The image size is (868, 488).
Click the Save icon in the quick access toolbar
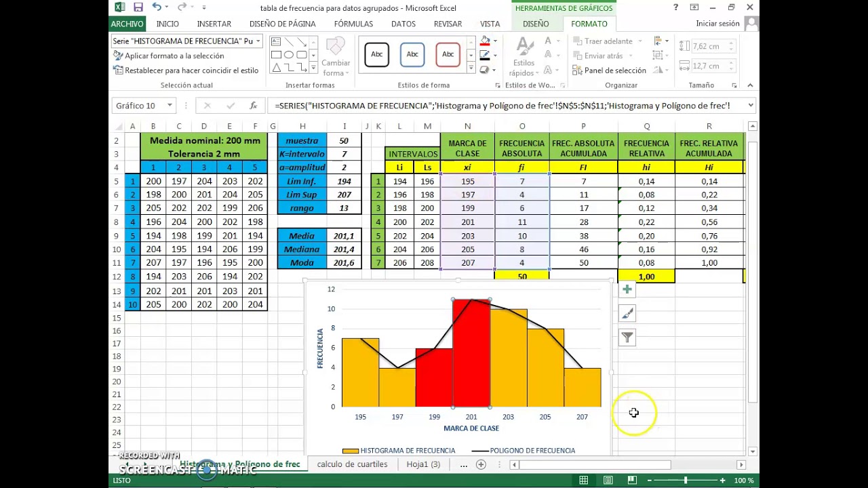coord(138,7)
